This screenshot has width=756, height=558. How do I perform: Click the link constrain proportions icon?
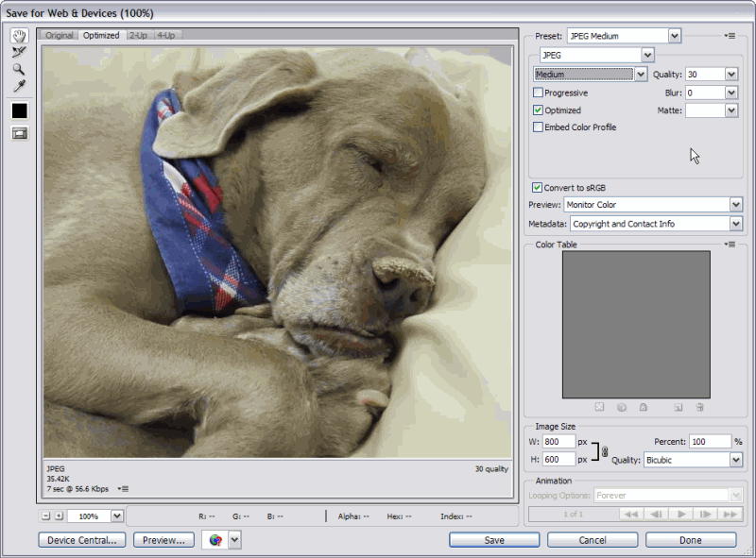(605, 451)
